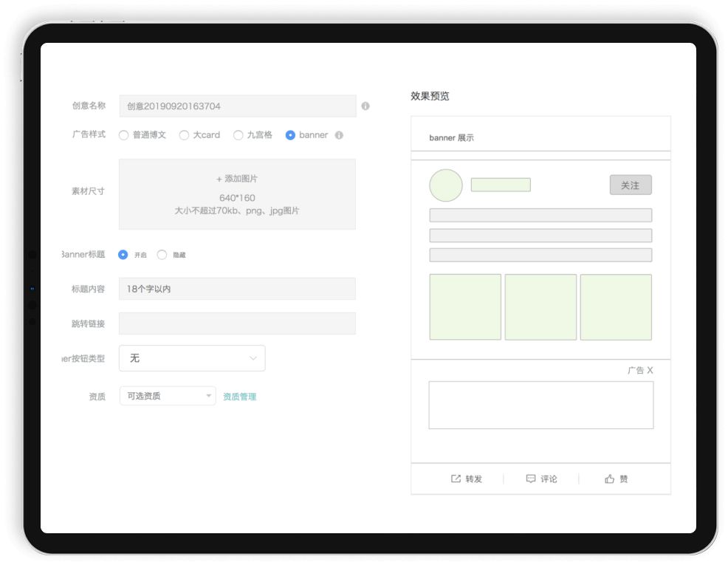Click the circular avatar placeholder in preview
Image resolution: width=728 pixels, height=565 pixels.
tap(446, 185)
